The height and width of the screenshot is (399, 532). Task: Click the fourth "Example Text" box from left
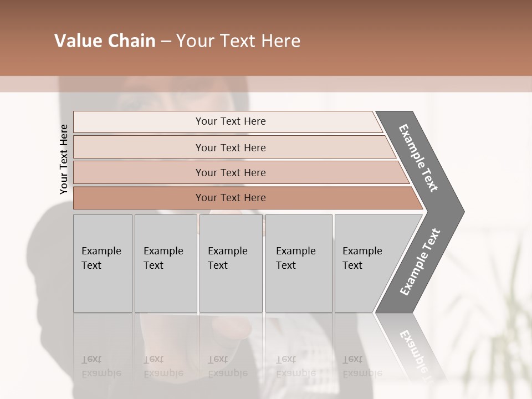(x=298, y=263)
